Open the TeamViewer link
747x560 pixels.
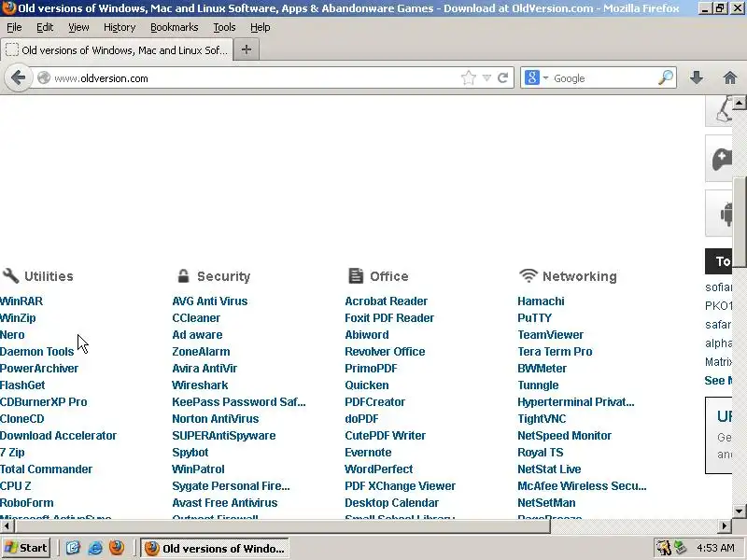(551, 335)
